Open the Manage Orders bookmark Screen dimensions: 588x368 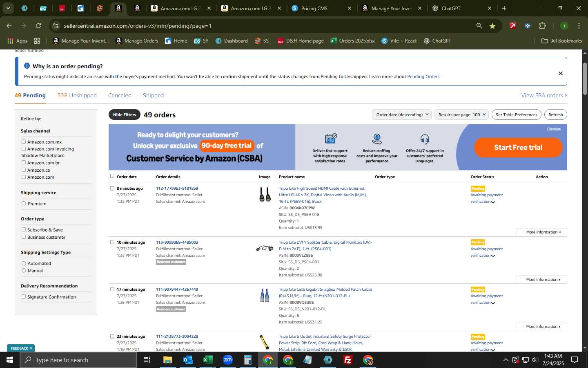click(137, 41)
